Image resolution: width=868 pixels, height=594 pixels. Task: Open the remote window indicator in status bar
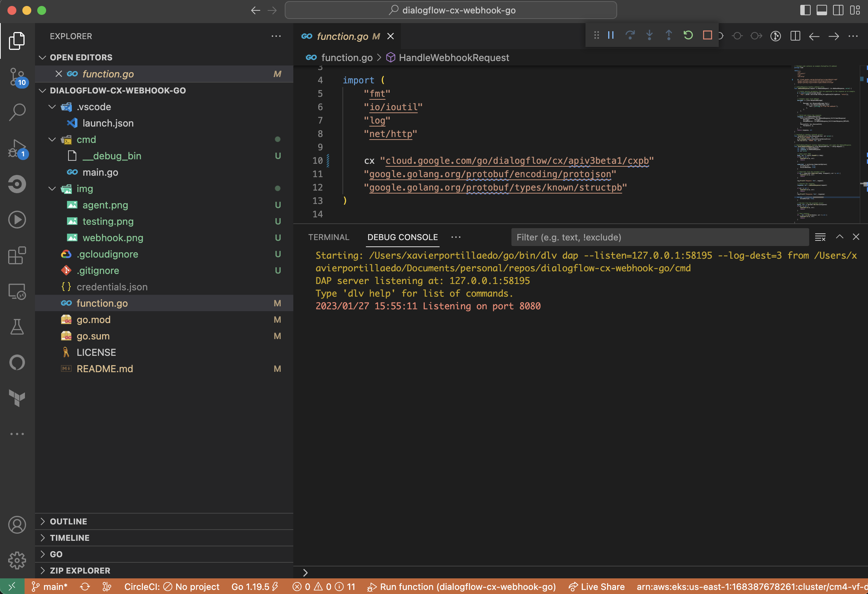[x=12, y=587]
